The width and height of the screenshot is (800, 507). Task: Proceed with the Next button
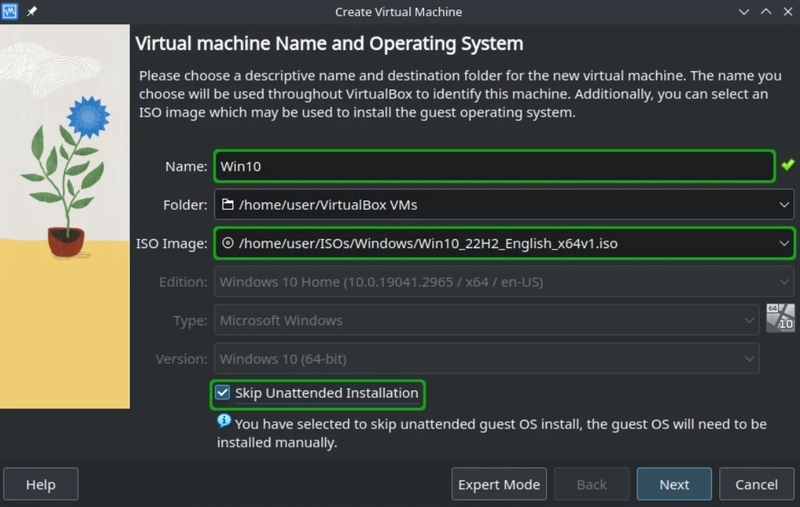(x=674, y=484)
